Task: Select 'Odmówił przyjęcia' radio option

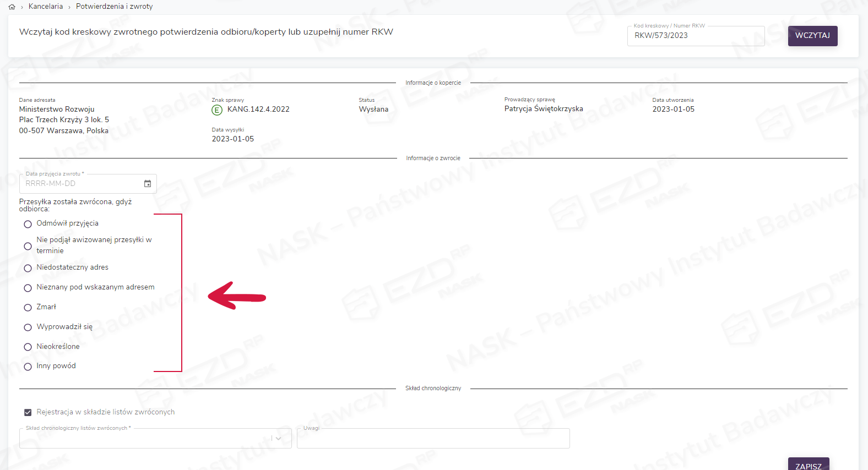Action: tap(28, 224)
